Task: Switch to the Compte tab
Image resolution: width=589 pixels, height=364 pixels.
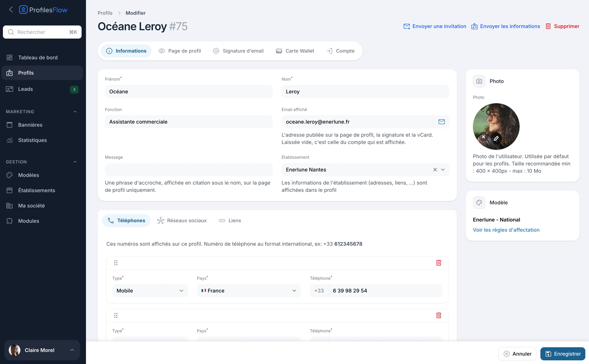Action: click(340, 51)
